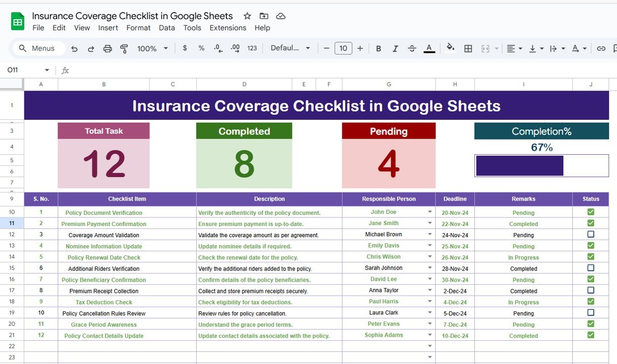Select row 12 header
617x364 pixels.
tap(12, 235)
